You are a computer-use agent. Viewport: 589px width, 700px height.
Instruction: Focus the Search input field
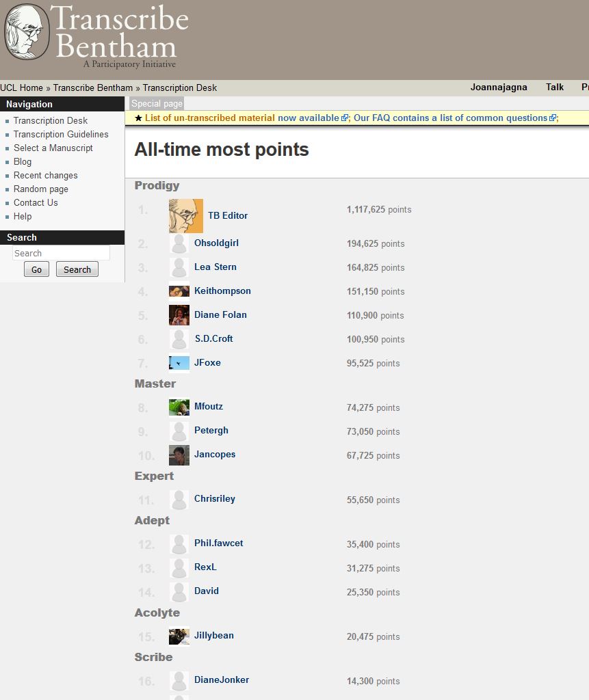[61, 253]
